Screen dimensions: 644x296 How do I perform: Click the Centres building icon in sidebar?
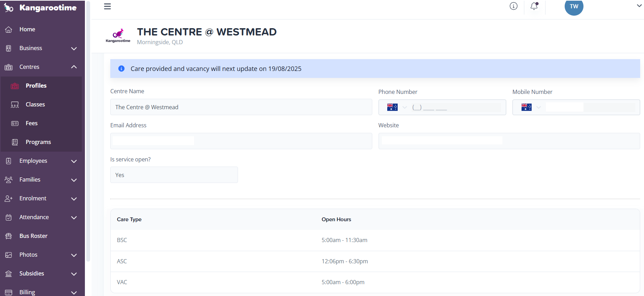click(x=9, y=67)
